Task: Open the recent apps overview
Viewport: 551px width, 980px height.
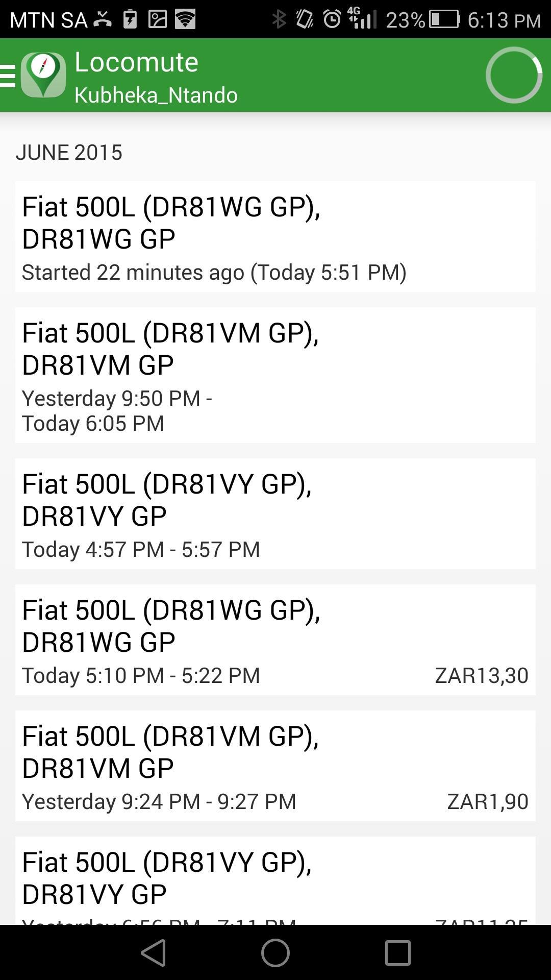Action: [x=397, y=952]
